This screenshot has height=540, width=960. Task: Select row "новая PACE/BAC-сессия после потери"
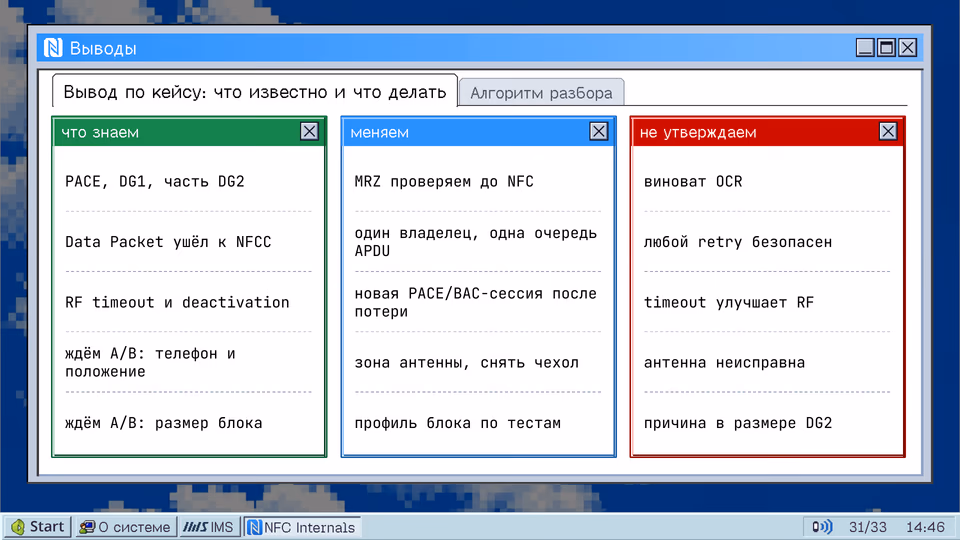[478, 302]
